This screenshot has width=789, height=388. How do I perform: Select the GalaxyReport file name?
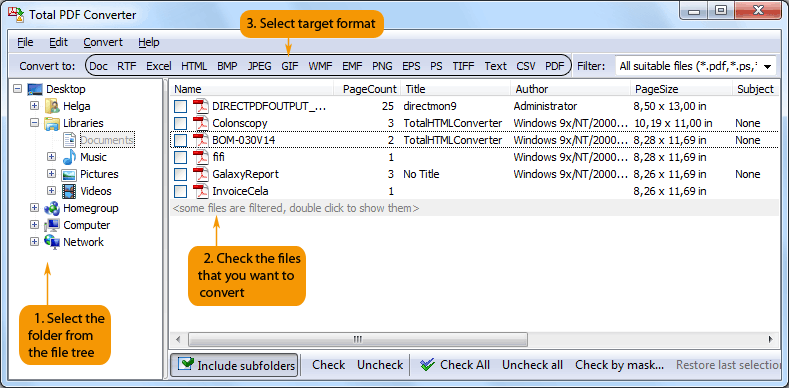coord(246,175)
